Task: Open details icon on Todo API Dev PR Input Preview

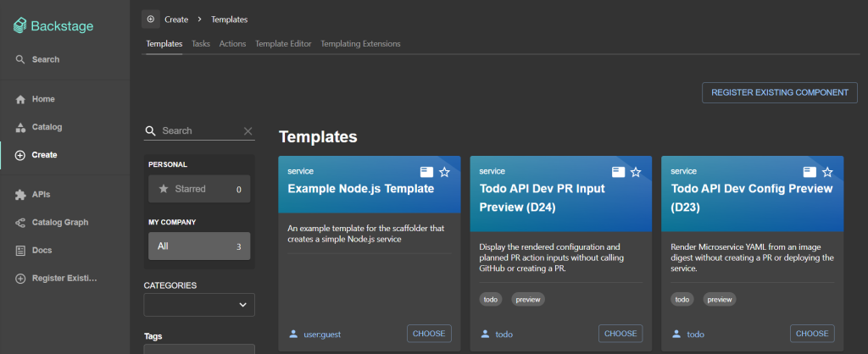Action: (x=618, y=172)
